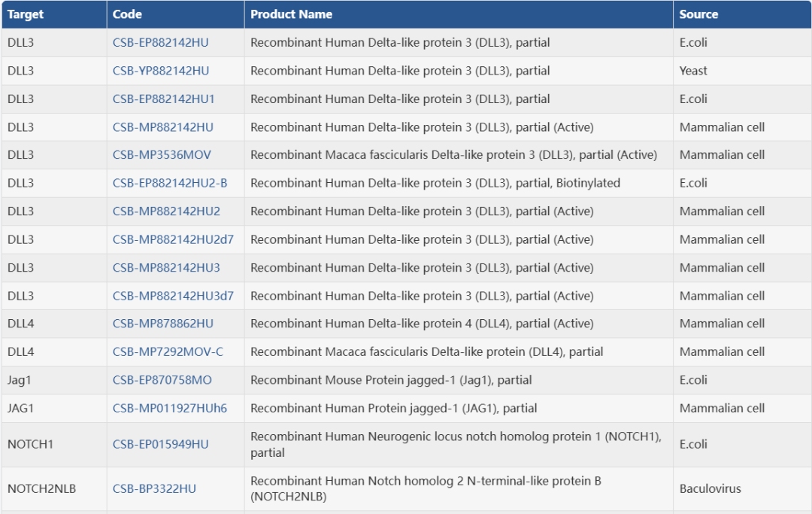The image size is (812, 514).
Task: Follow the CSB-MP7292MOV-C link
Action: click(x=168, y=351)
